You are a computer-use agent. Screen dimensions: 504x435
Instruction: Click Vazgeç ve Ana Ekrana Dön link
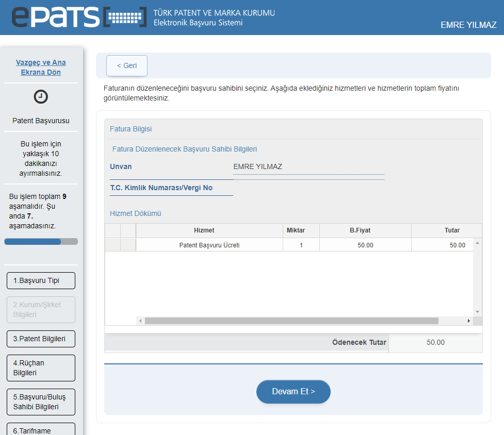click(41, 67)
